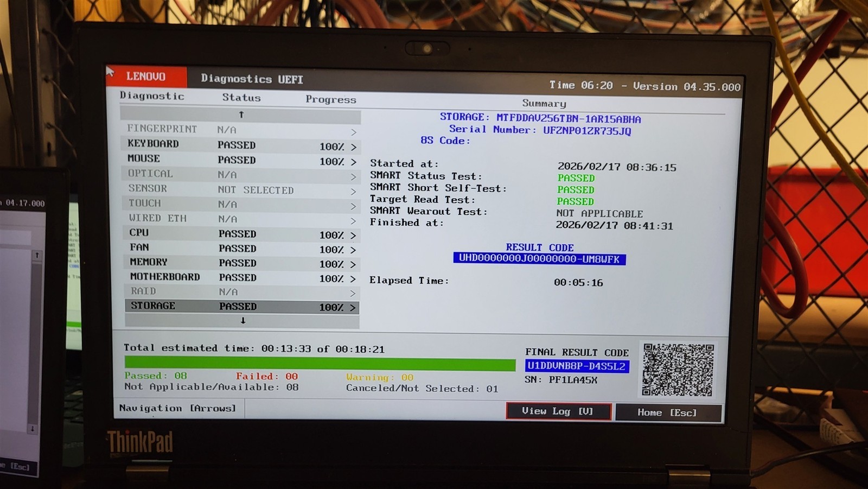This screenshot has width=868, height=489.
Task: Click the green total progress bar
Action: 320,364
